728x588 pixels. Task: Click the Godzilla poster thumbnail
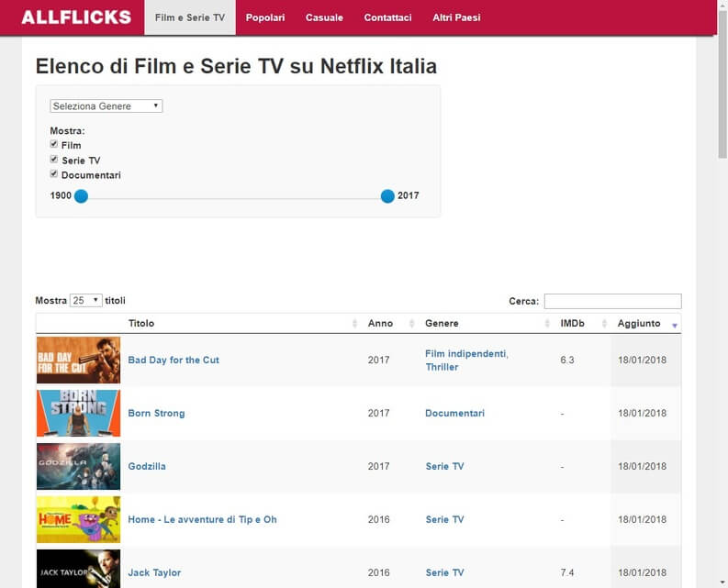coord(78,466)
